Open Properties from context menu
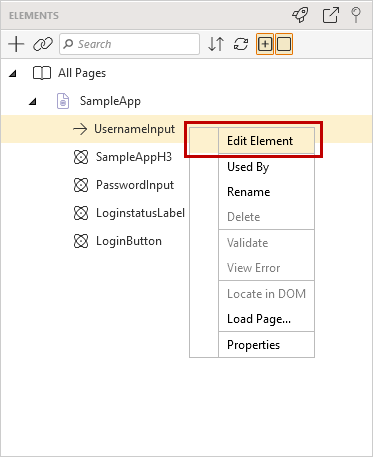Image resolution: width=373 pixels, height=457 pixels. [254, 345]
